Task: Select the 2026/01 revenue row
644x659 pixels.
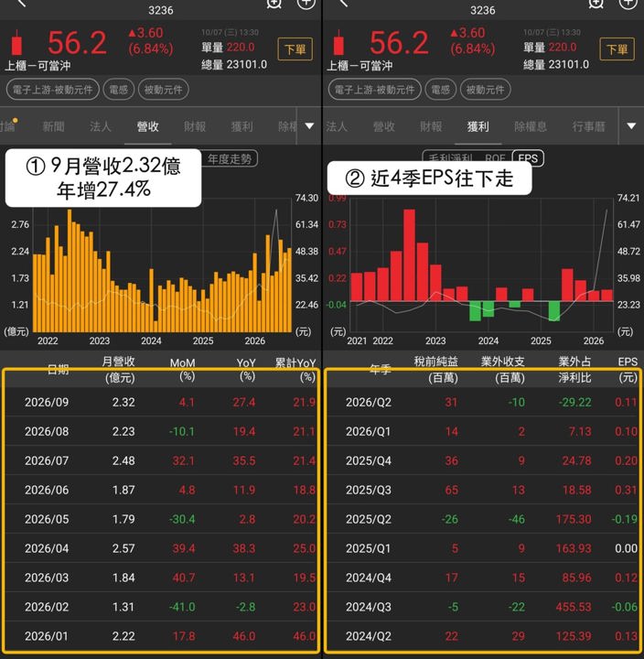Action: (161, 636)
